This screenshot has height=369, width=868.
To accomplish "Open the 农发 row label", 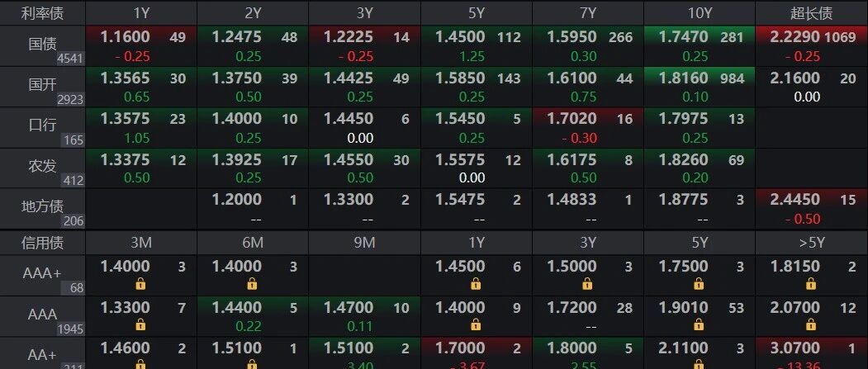I will (x=43, y=167).
